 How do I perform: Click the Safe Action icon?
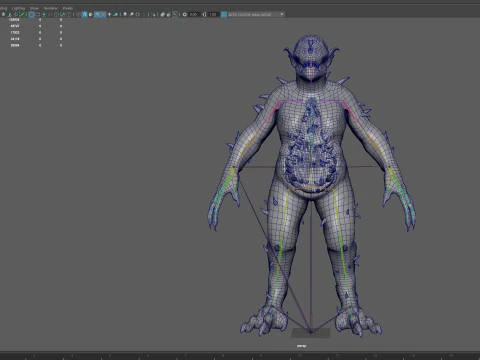click(62, 14)
